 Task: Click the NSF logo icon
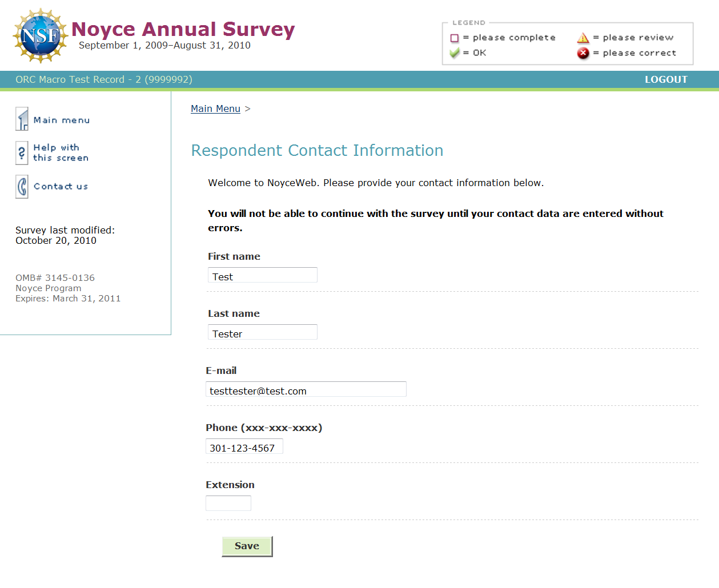click(x=41, y=35)
